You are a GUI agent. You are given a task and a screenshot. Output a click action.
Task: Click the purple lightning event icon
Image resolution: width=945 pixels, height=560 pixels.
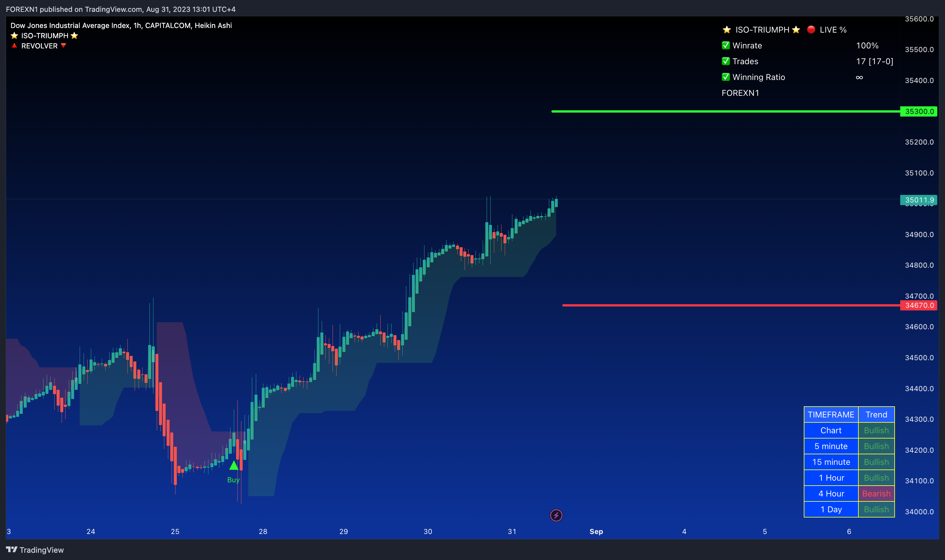(556, 515)
